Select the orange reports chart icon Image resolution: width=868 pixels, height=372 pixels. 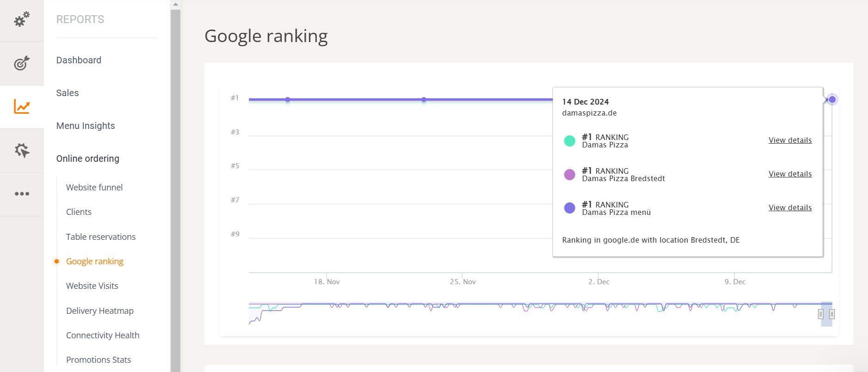[22, 107]
